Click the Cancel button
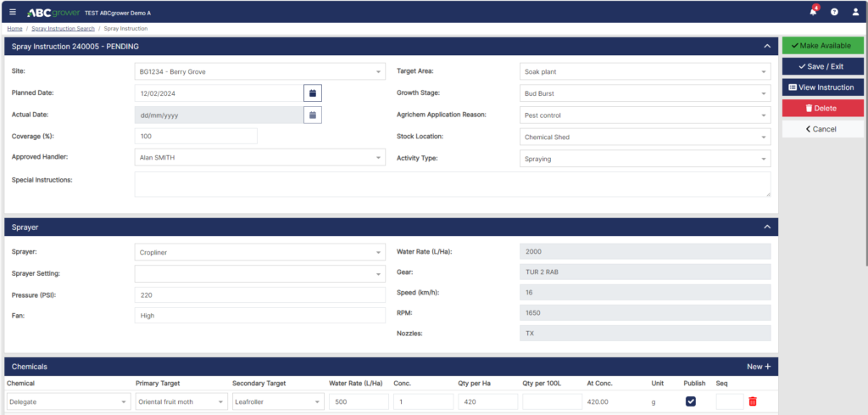The height and width of the screenshot is (415, 868). 822,129
